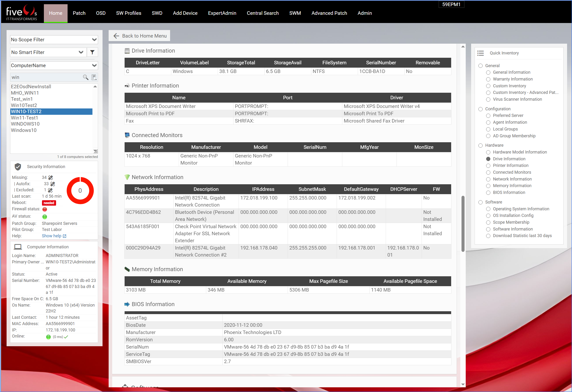
Task: Click the patch icon next to Missing count
Action: click(x=51, y=177)
